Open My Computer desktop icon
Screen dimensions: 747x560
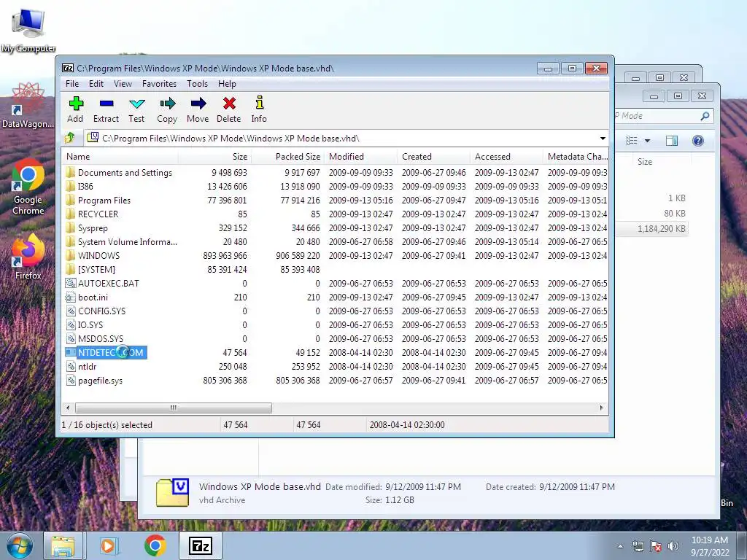(x=28, y=31)
